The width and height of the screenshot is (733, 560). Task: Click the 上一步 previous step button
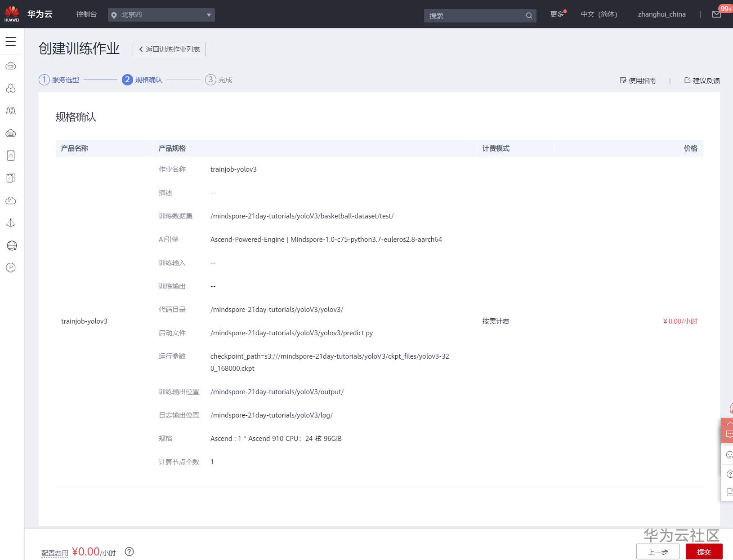click(658, 552)
